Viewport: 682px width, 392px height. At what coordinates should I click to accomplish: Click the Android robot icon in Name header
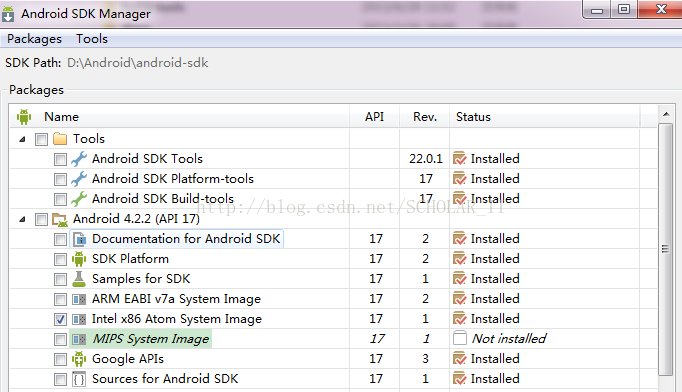tap(24, 117)
